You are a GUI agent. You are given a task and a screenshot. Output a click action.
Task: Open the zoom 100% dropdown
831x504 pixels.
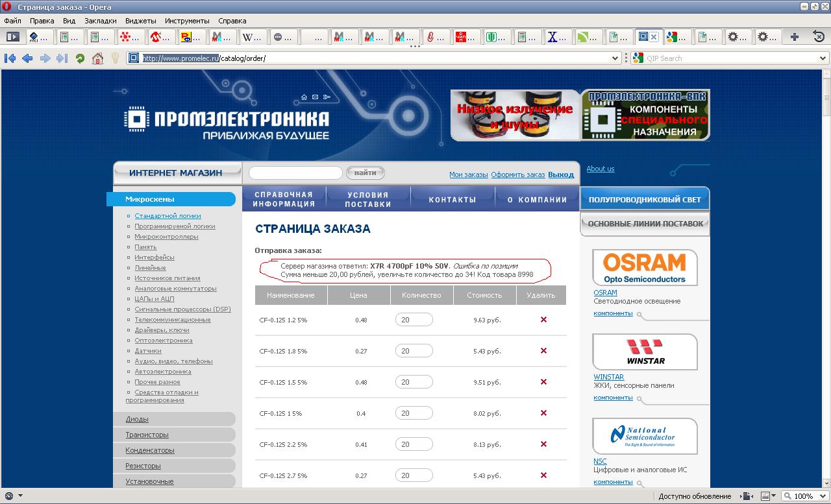821,496
